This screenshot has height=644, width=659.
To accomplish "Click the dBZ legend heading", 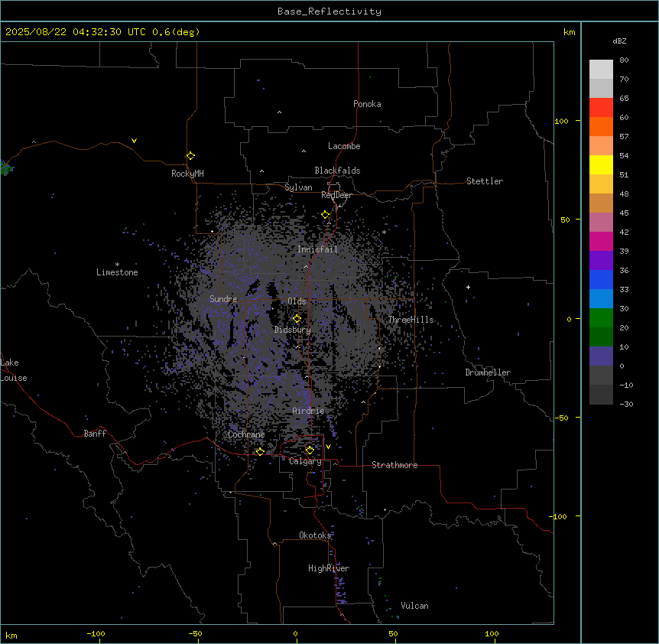I will point(619,41).
